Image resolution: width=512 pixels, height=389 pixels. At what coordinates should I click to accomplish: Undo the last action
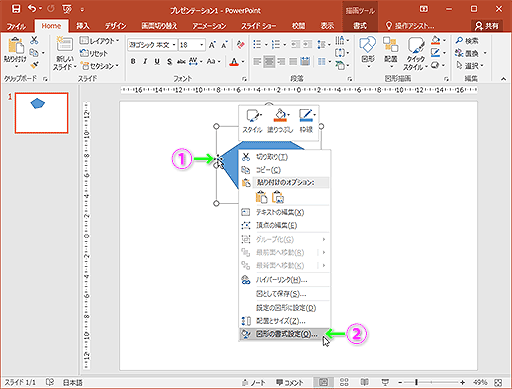[32, 9]
